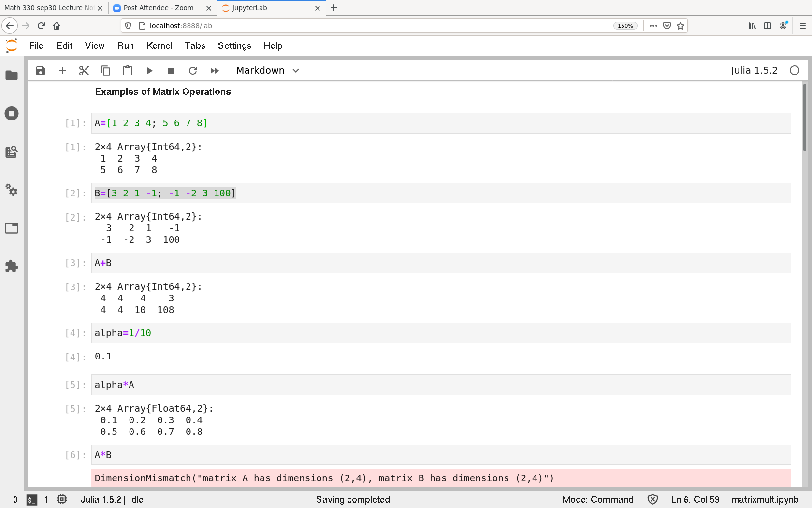The image size is (812, 508).
Task: Paste cells from the clipboard icon
Action: (128, 71)
